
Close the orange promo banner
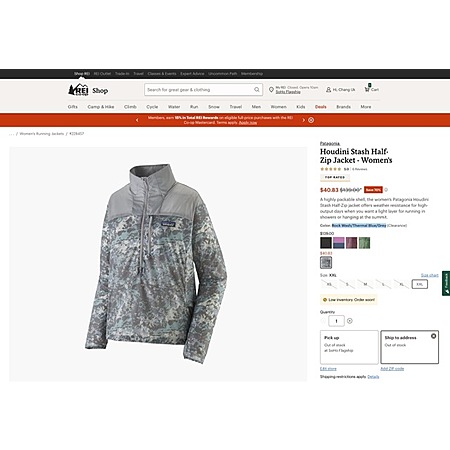(x=311, y=120)
